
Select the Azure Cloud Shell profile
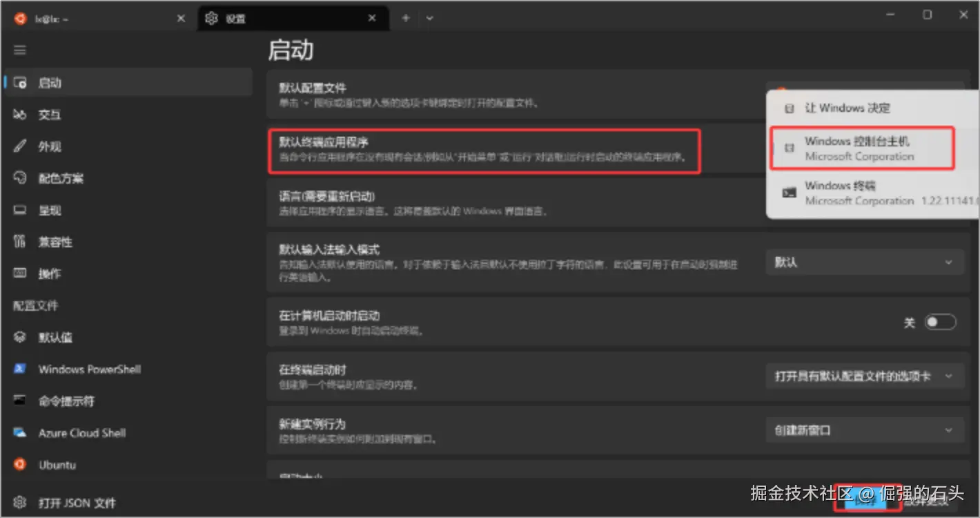click(127, 433)
